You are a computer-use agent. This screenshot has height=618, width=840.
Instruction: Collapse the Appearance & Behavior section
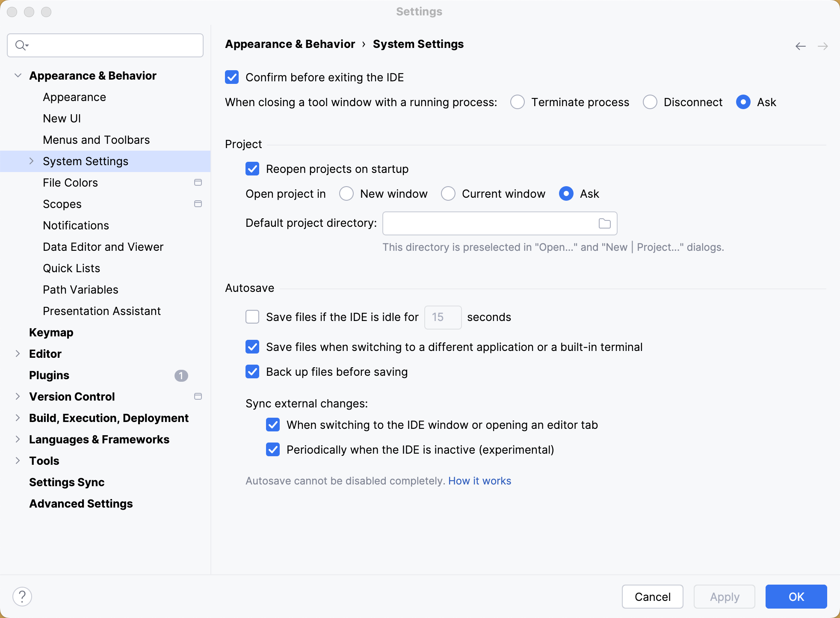click(x=18, y=75)
